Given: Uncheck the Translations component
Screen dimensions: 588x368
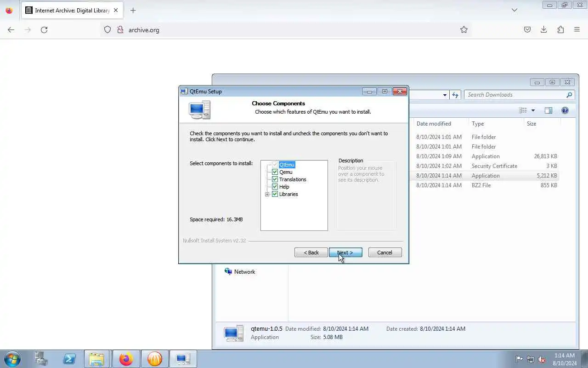Looking at the screenshot, I should pos(275,179).
